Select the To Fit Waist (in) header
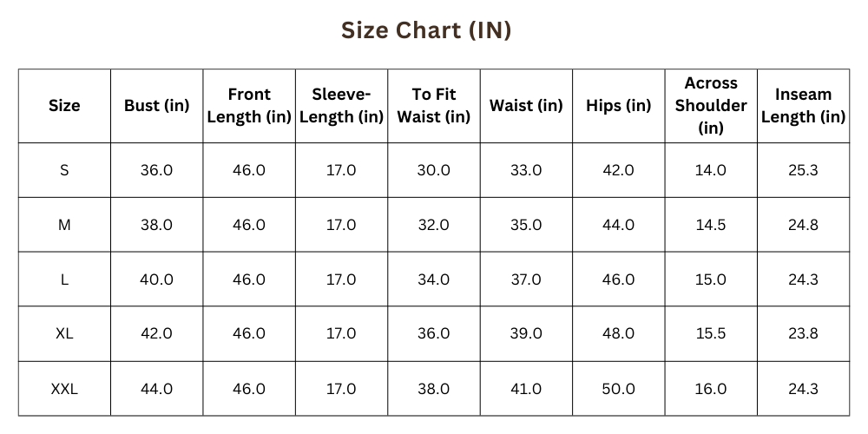The height and width of the screenshot is (434, 868). (x=434, y=106)
